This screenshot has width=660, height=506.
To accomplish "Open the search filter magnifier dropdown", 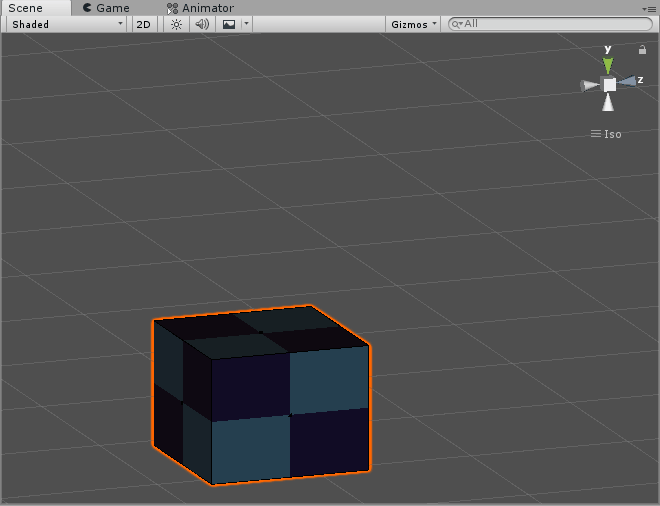I will tap(457, 24).
